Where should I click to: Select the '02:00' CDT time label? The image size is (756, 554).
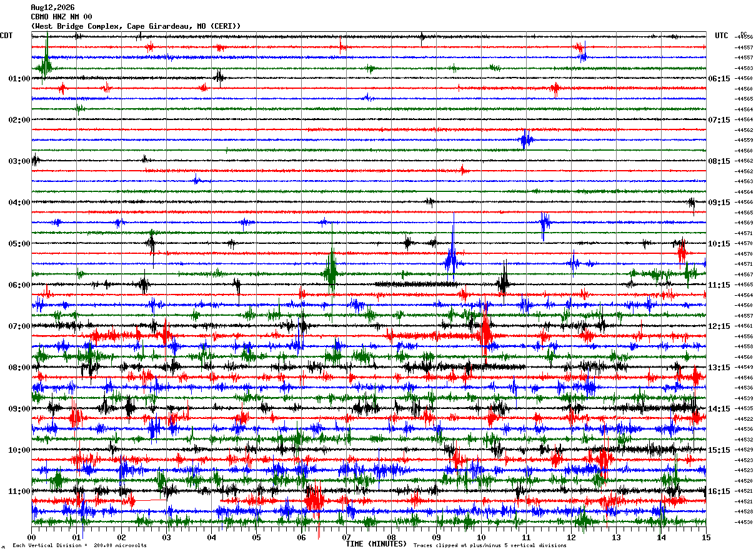[19, 120]
